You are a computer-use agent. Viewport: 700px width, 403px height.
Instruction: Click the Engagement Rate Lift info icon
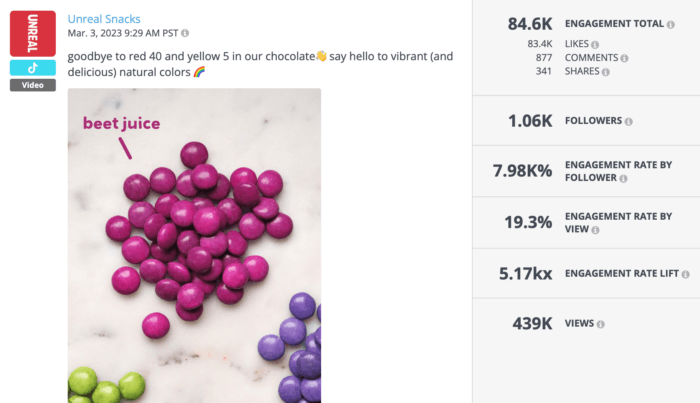click(685, 274)
